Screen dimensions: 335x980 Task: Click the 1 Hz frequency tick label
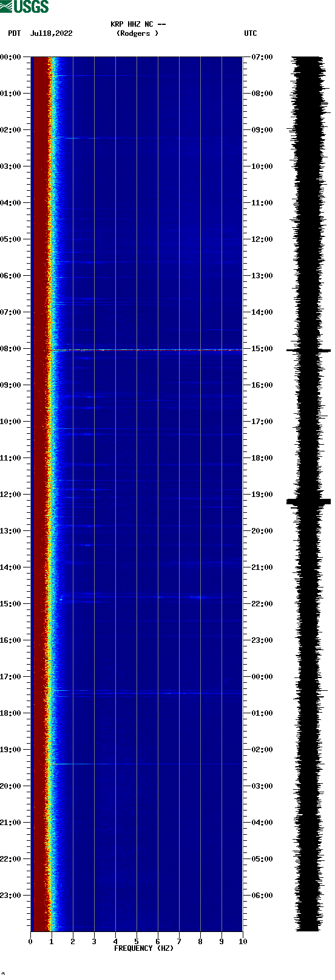52,942
